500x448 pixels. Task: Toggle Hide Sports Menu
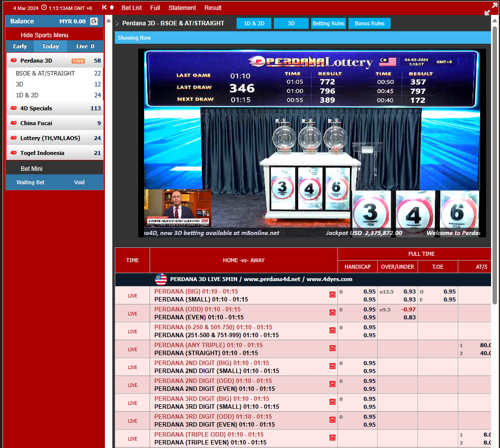click(x=45, y=35)
